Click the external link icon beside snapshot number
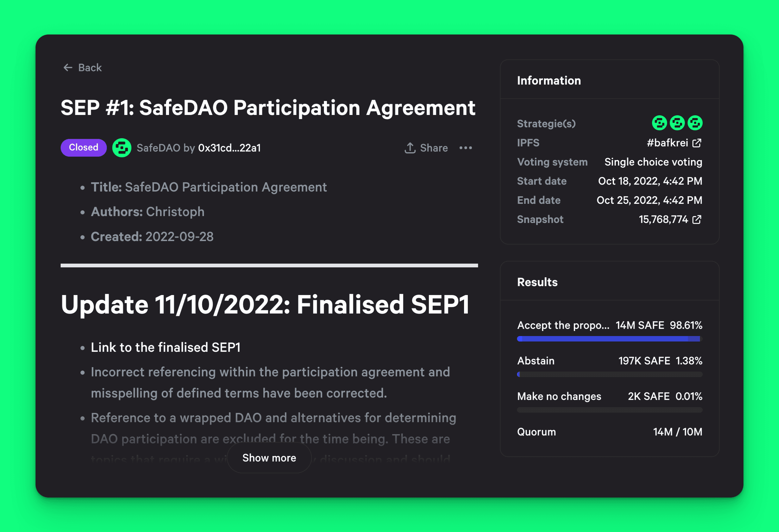 697,219
